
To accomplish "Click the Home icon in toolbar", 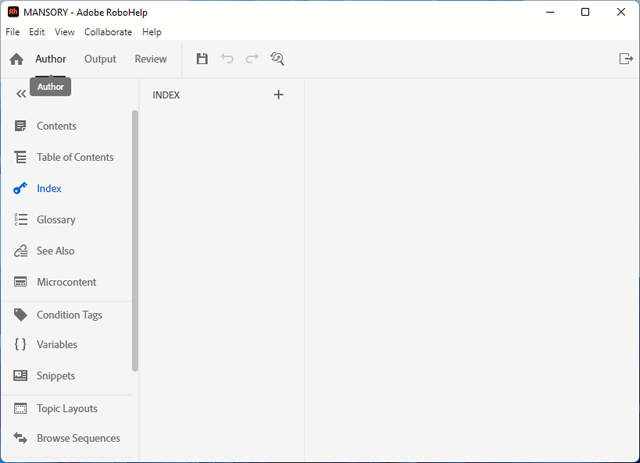I will [x=17, y=60].
